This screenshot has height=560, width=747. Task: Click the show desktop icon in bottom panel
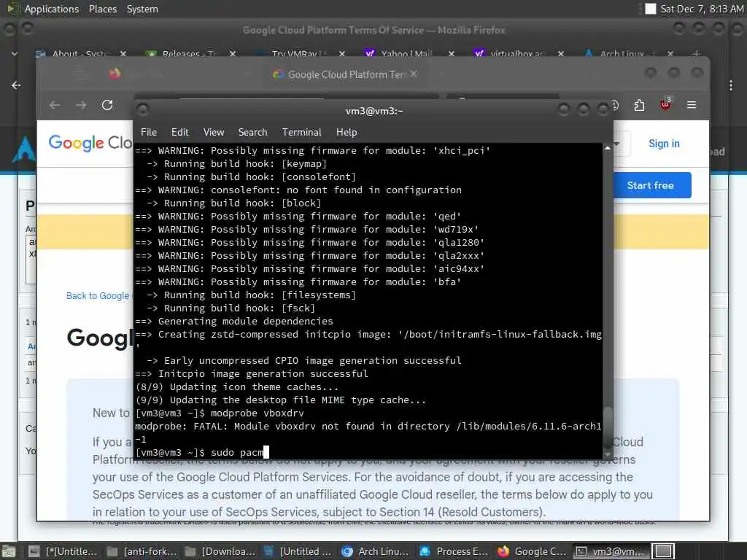pyautogui.click(x=9, y=551)
